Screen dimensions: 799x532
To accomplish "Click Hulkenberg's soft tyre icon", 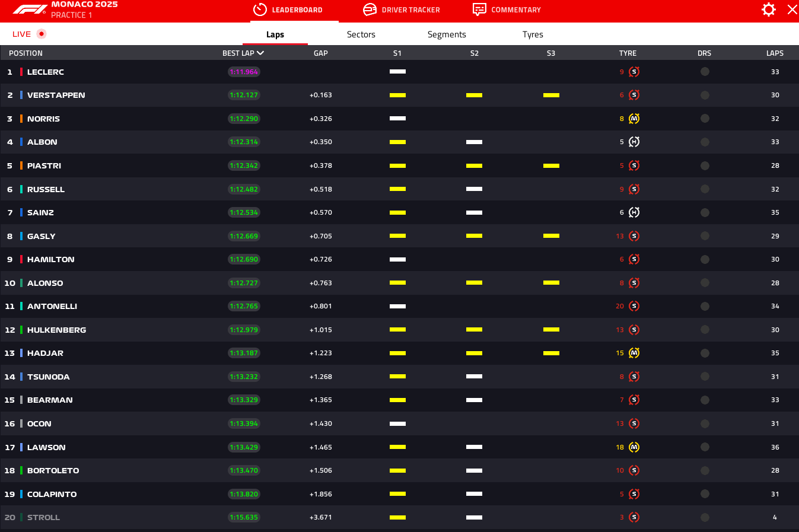I will pyautogui.click(x=634, y=330).
